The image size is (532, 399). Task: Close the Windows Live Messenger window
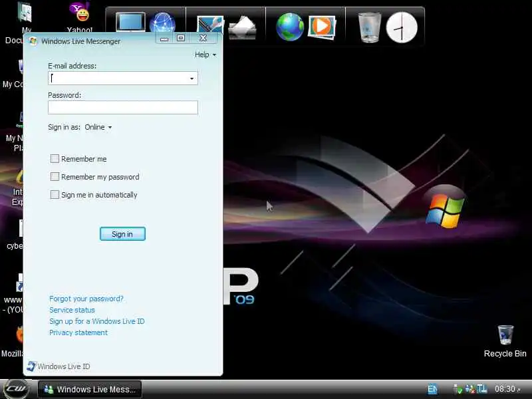(203, 39)
